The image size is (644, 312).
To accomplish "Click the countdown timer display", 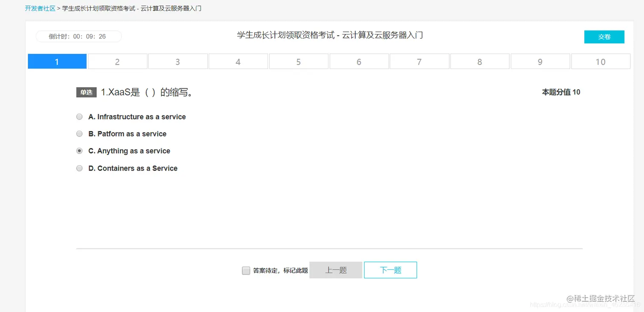I will pos(78,36).
